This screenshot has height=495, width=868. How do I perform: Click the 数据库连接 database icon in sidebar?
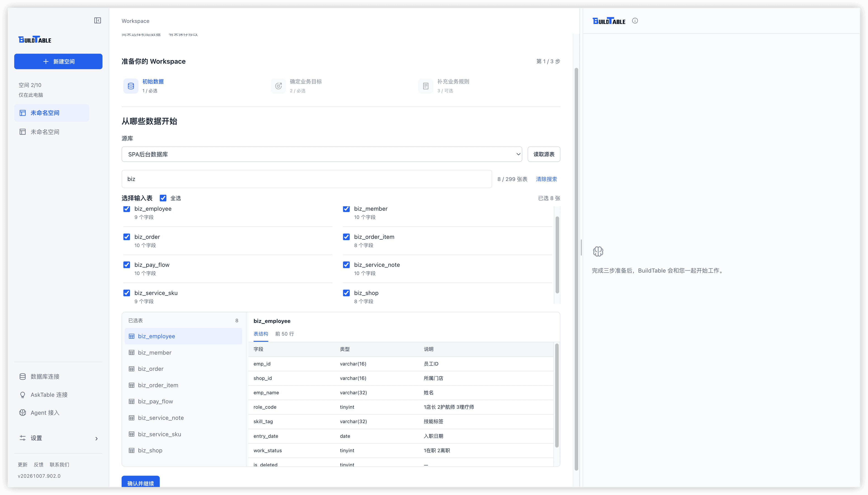22,376
